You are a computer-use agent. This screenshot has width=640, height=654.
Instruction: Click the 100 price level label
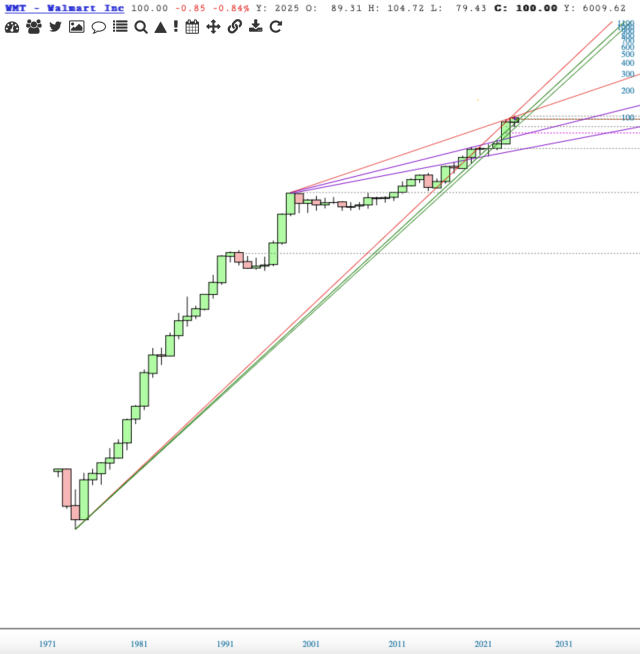(628, 118)
